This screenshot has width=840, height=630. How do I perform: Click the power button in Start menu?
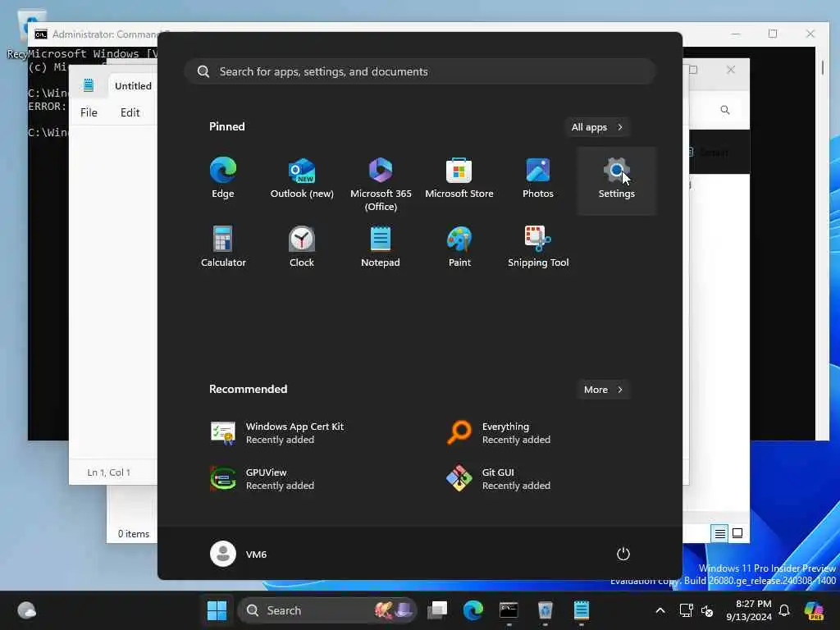(x=623, y=554)
